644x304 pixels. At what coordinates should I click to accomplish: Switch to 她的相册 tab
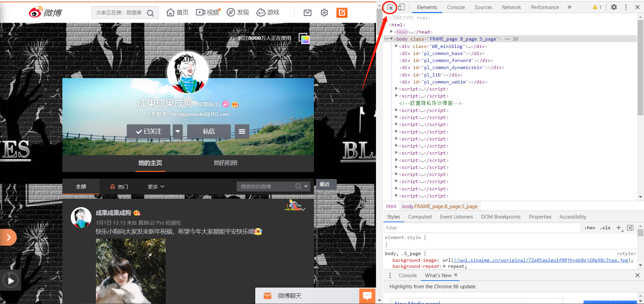225,163
